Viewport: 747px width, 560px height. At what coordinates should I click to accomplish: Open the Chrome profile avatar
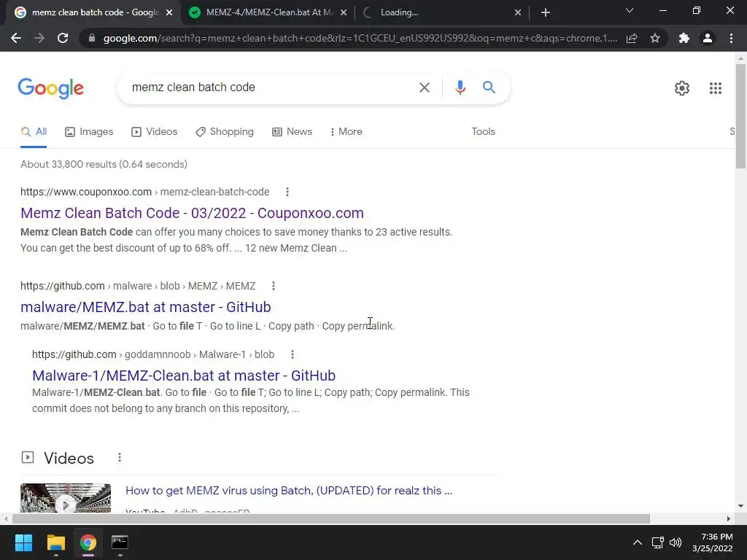(708, 38)
